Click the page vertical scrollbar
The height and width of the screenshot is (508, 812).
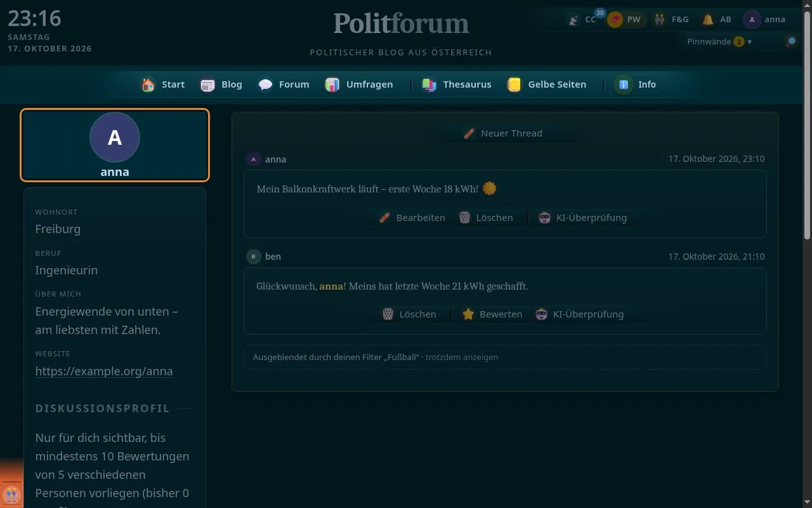point(807,127)
